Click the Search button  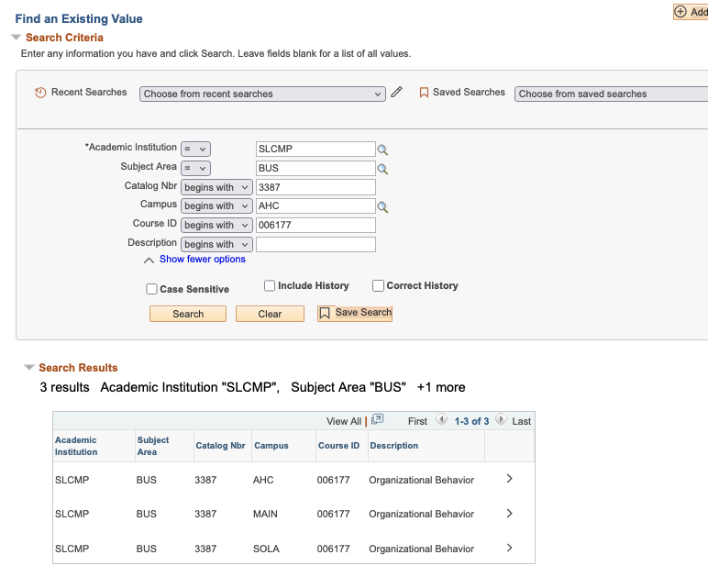click(x=188, y=314)
